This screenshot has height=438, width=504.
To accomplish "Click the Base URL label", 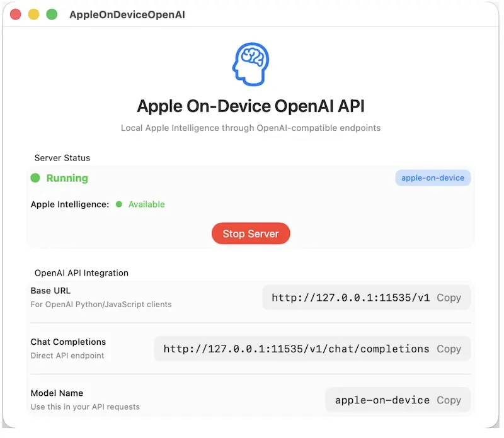I will click(50, 291).
